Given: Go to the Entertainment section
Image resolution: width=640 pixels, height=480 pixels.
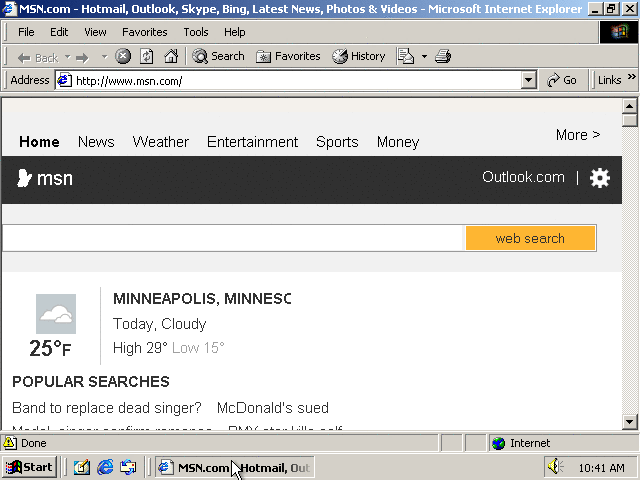Looking at the screenshot, I should tap(252, 142).
